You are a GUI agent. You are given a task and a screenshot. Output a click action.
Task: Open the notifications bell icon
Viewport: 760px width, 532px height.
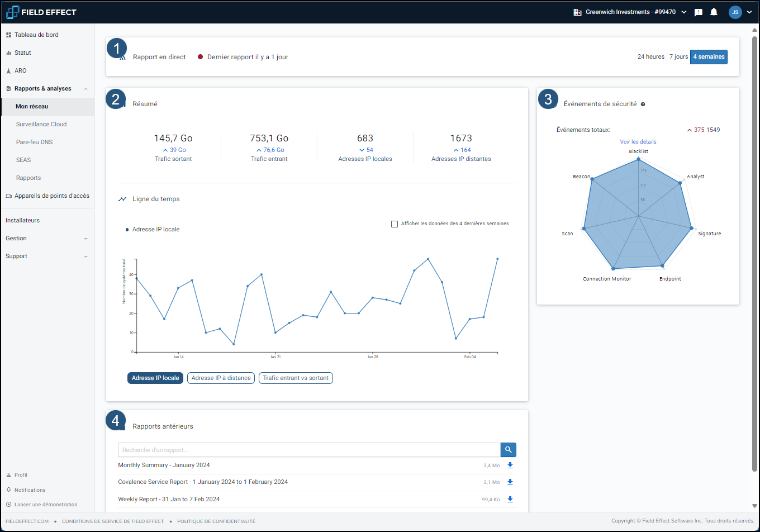[x=714, y=12]
